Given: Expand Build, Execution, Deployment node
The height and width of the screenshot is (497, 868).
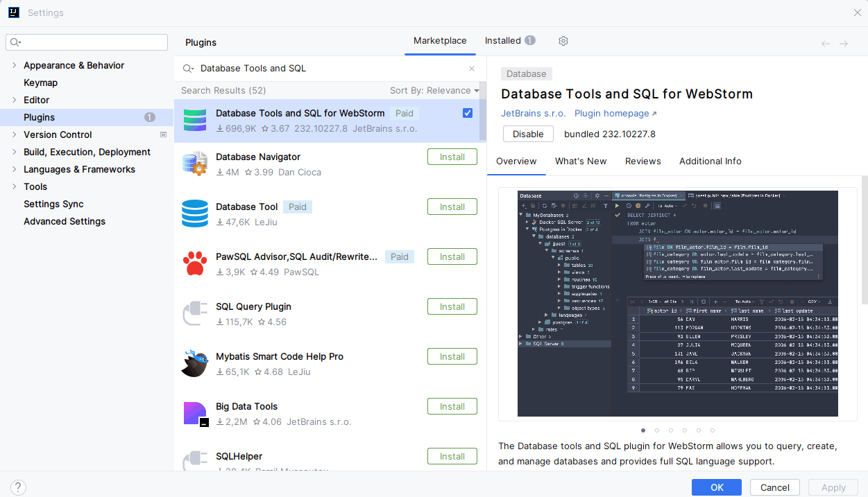Looking at the screenshot, I should [x=14, y=152].
